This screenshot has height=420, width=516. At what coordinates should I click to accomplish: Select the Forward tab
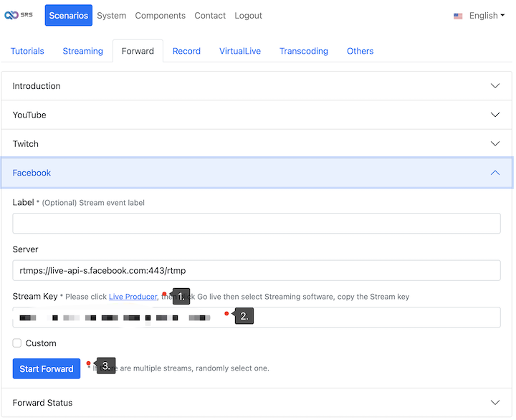pyautogui.click(x=138, y=51)
